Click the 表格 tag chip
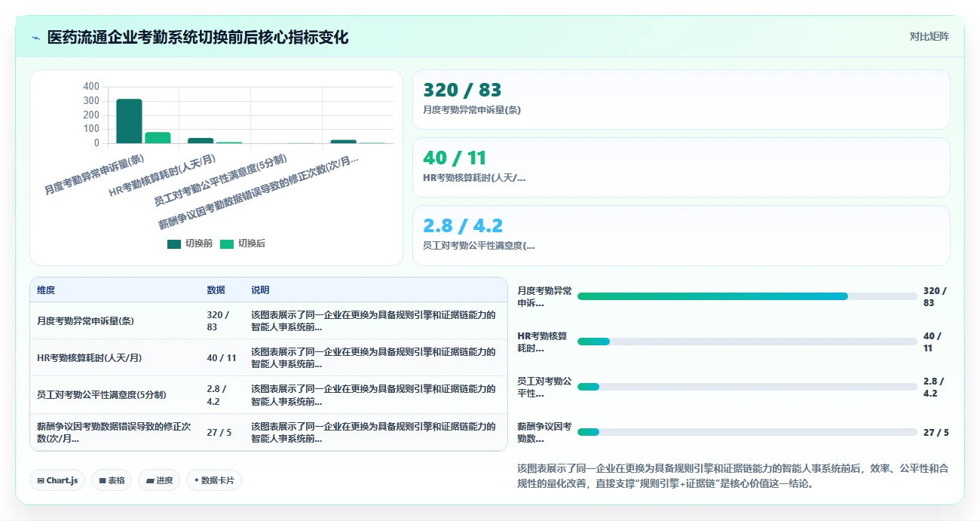 click(x=112, y=480)
